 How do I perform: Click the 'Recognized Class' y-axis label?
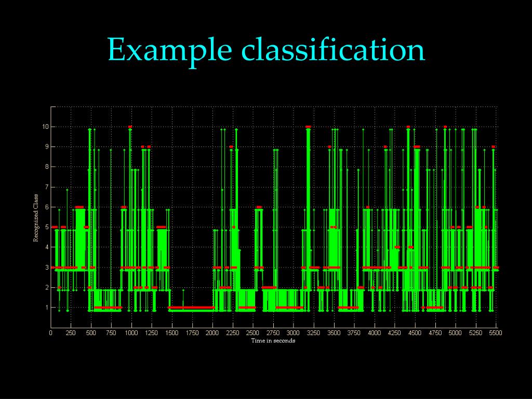(36, 218)
